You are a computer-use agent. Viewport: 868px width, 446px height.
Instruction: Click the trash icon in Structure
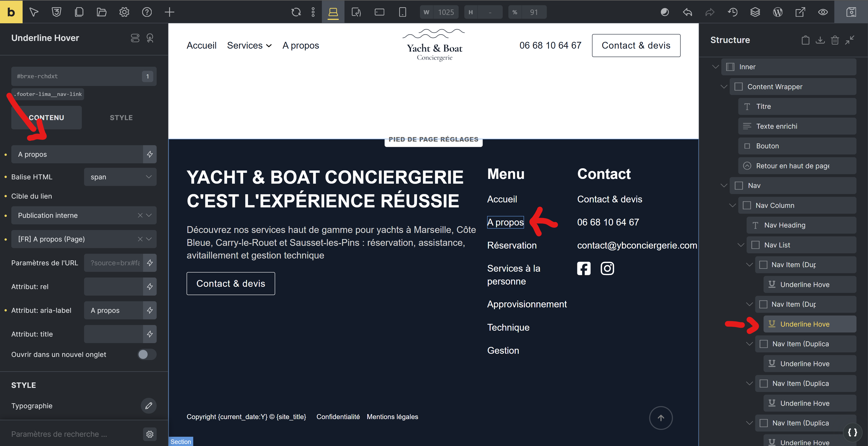click(x=835, y=40)
